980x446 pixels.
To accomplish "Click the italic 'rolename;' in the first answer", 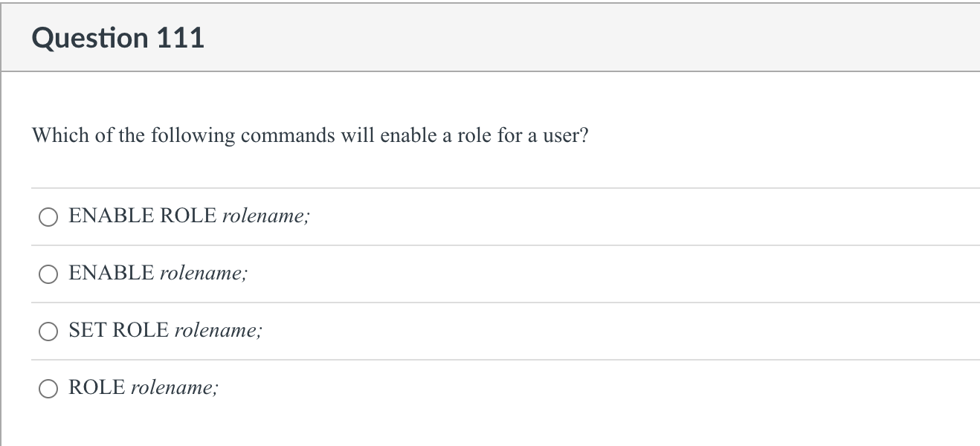I will (265, 217).
